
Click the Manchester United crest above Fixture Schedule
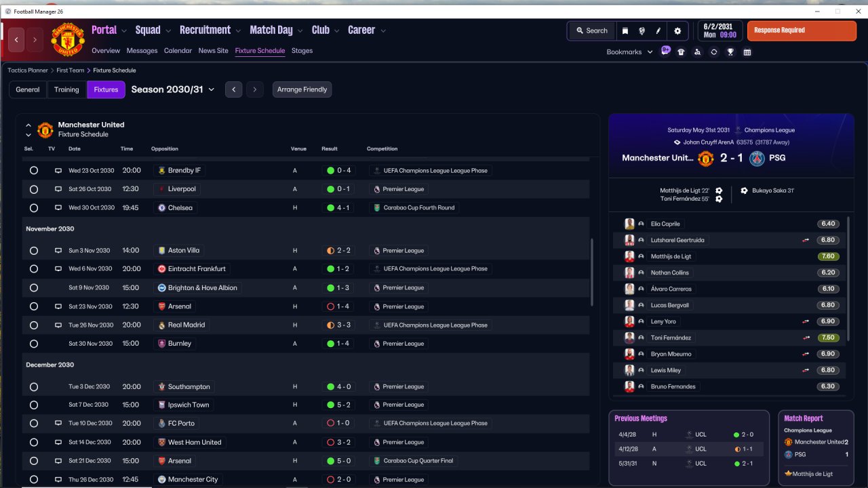45,129
